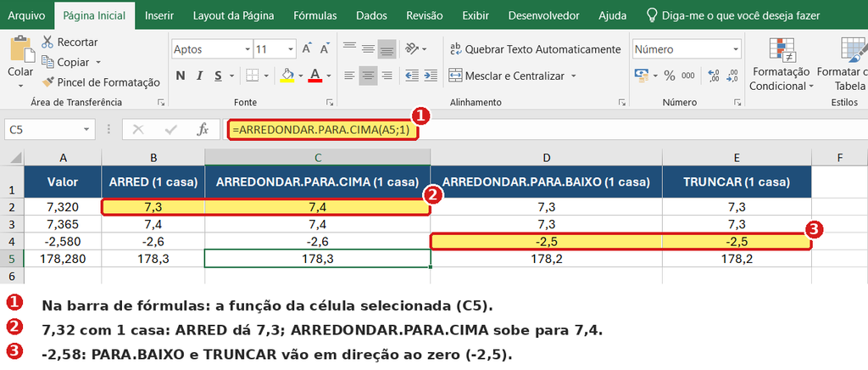Expand the underline style dropdown arrow
Viewport: 868px width, 370px height.
pyautogui.click(x=231, y=76)
